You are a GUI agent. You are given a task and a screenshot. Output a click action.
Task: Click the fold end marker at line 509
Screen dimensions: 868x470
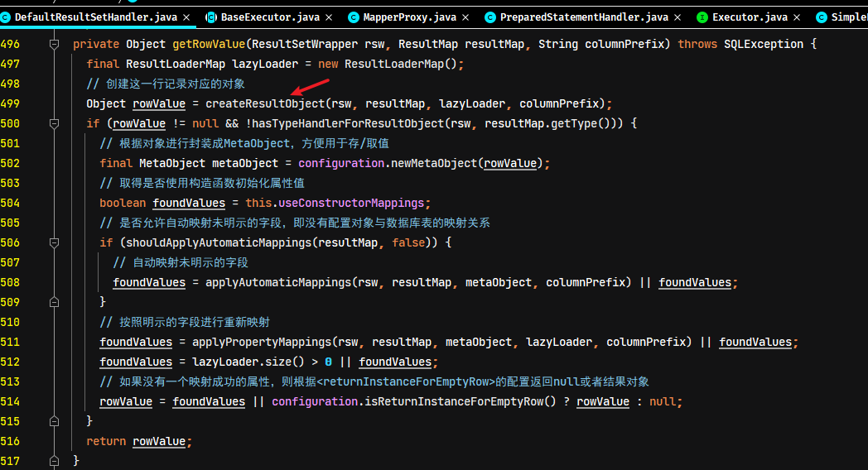(x=55, y=302)
